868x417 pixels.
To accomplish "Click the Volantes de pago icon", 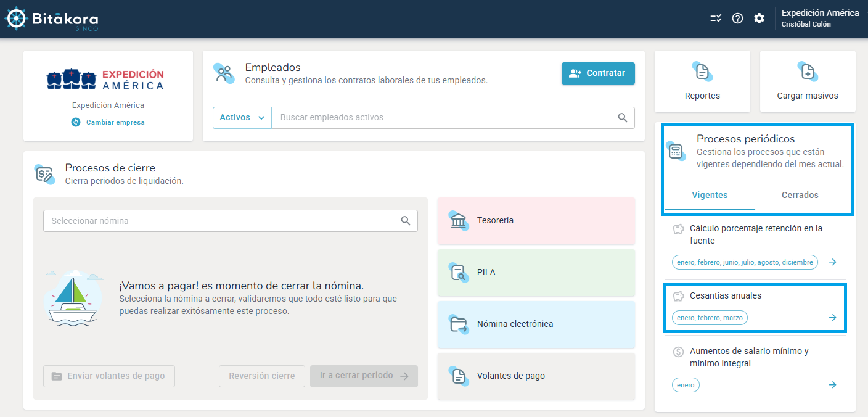I will (x=458, y=375).
